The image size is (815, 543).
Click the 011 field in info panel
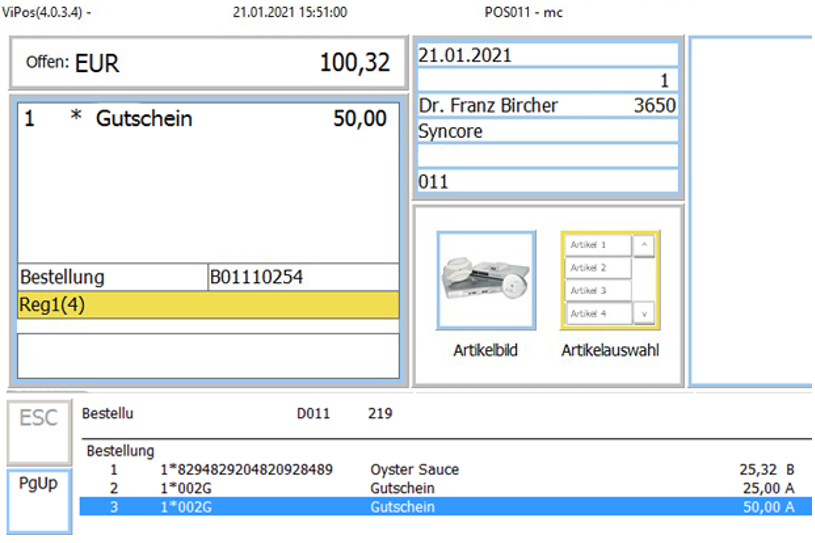click(x=546, y=182)
